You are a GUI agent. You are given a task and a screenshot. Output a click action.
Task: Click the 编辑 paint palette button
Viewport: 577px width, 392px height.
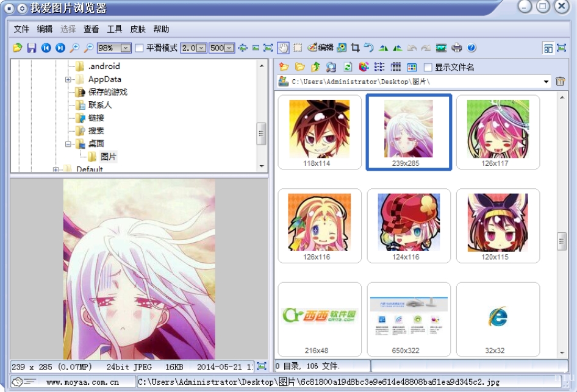point(320,48)
